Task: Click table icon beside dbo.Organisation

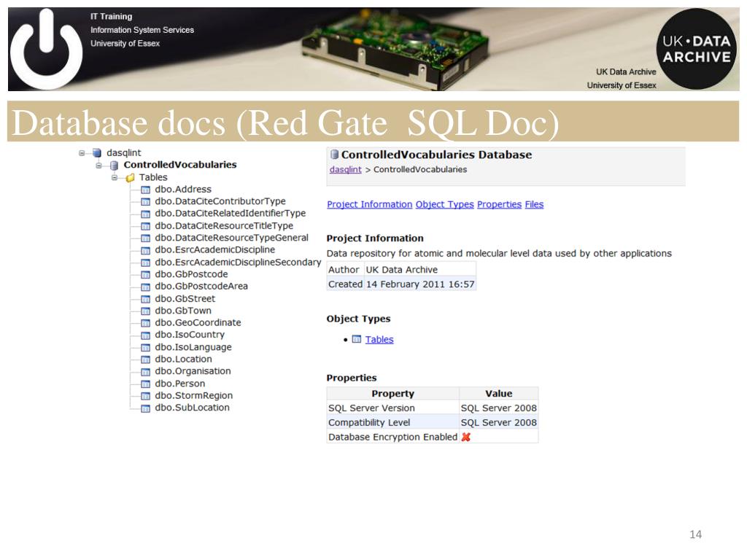Action: pyautogui.click(x=146, y=372)
